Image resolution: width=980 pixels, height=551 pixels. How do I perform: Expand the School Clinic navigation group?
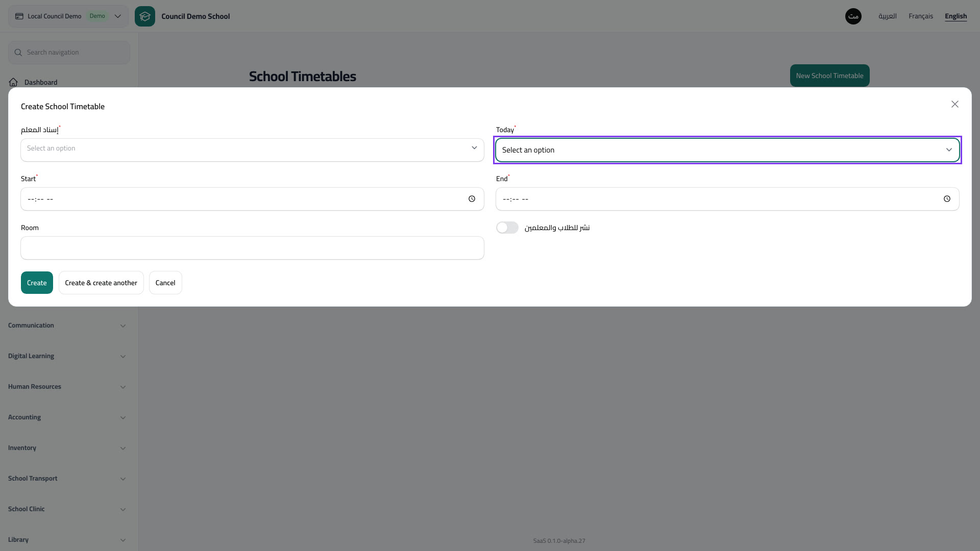tap(67, 509)
